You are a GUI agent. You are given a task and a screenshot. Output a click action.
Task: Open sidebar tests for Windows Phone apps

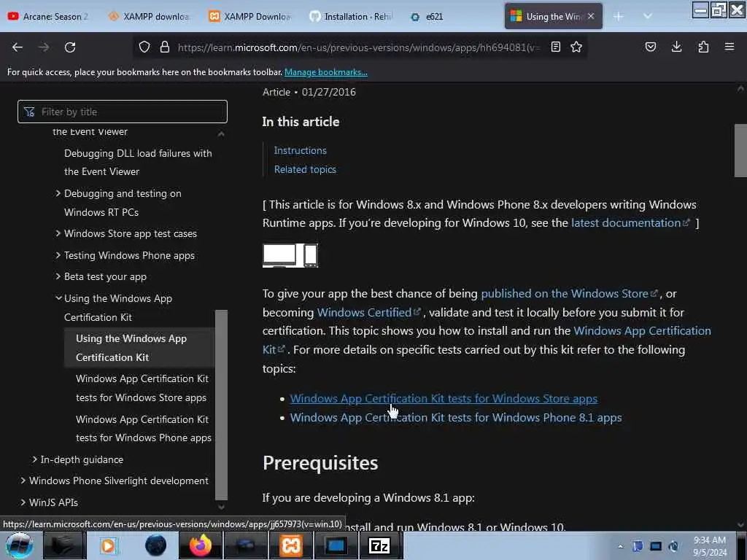[x=144, y=429]
